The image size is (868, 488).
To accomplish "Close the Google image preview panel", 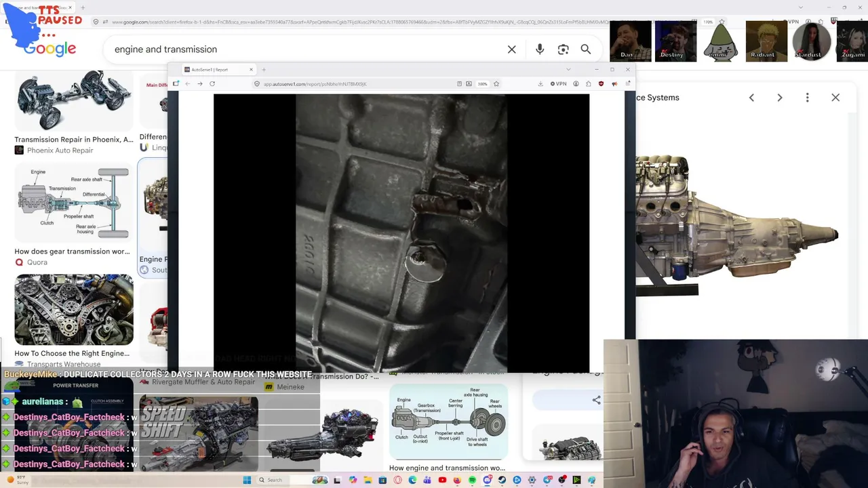I will pyautogui.click(x=835, y=98).
